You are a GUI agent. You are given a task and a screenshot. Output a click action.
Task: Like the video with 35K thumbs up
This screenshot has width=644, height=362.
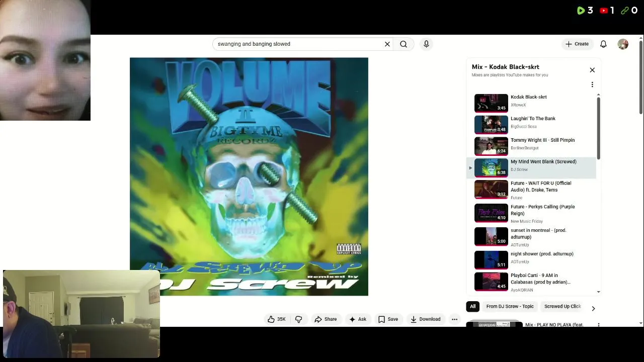point(276,319)
